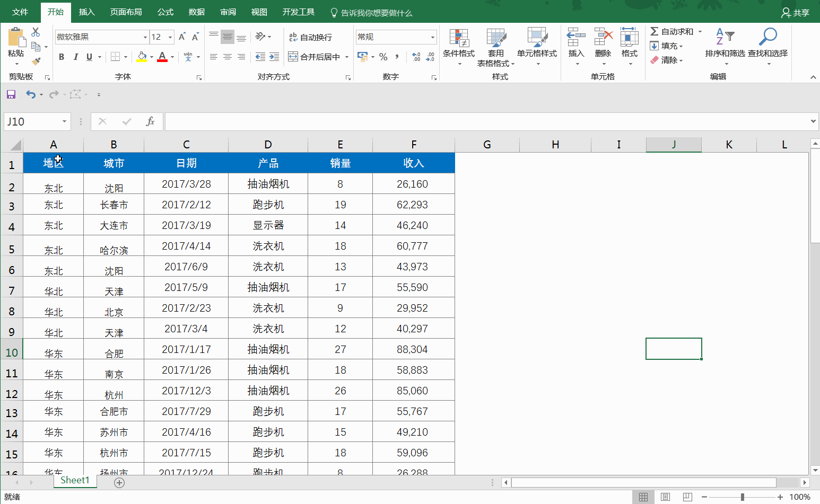Toggle center alignment

coord(228,57)
